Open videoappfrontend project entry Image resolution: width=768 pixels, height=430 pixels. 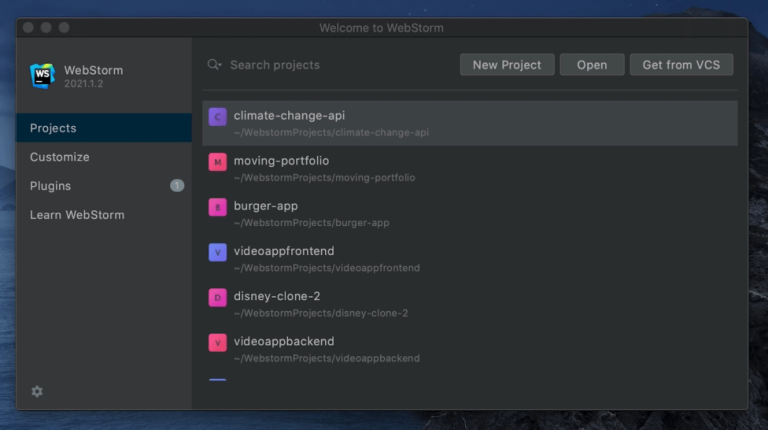[x=470, y=259]
